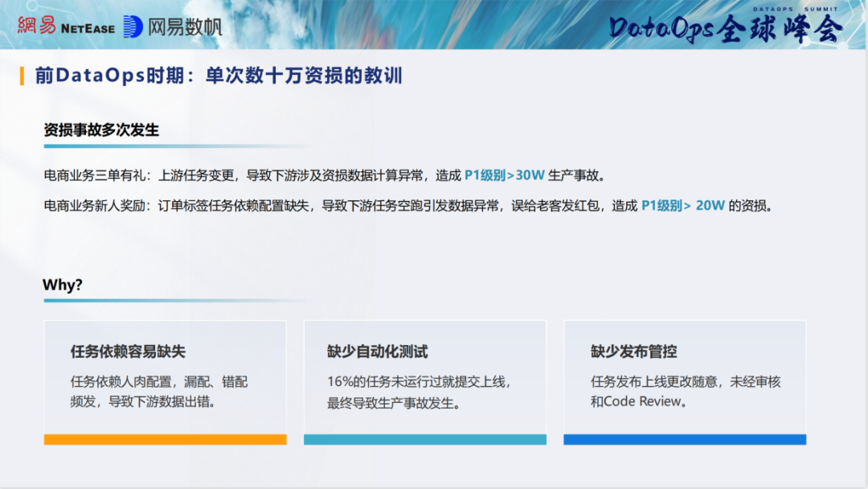Click the text 和Code Review。
Screen dimensions: 868x489
640,401
